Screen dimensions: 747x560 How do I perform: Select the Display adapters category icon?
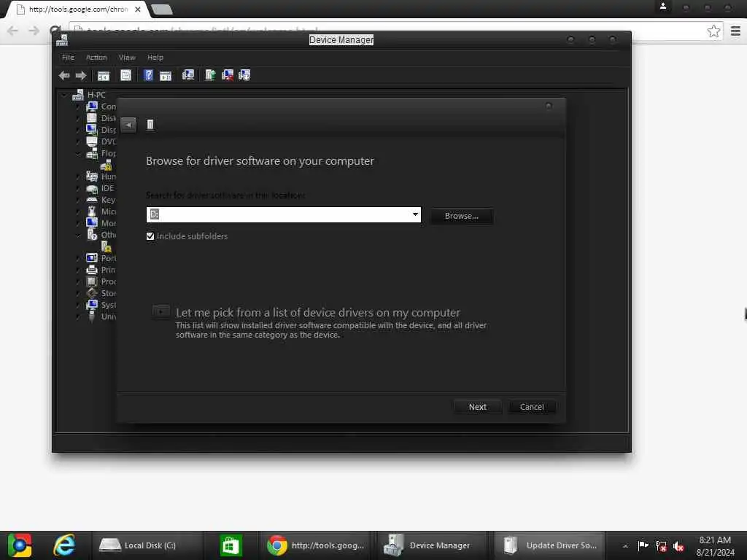(92, 130)
